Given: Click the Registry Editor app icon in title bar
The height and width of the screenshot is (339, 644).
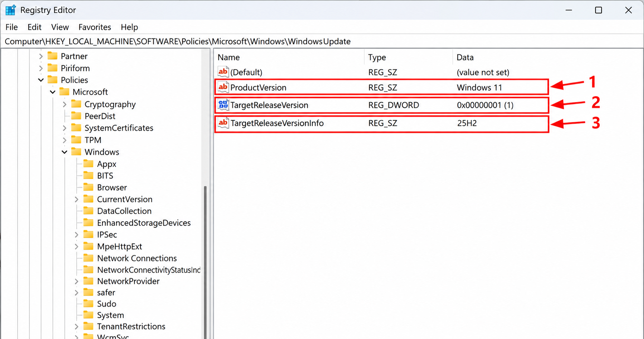Looking at the screenshot, I should click(10, 10).
